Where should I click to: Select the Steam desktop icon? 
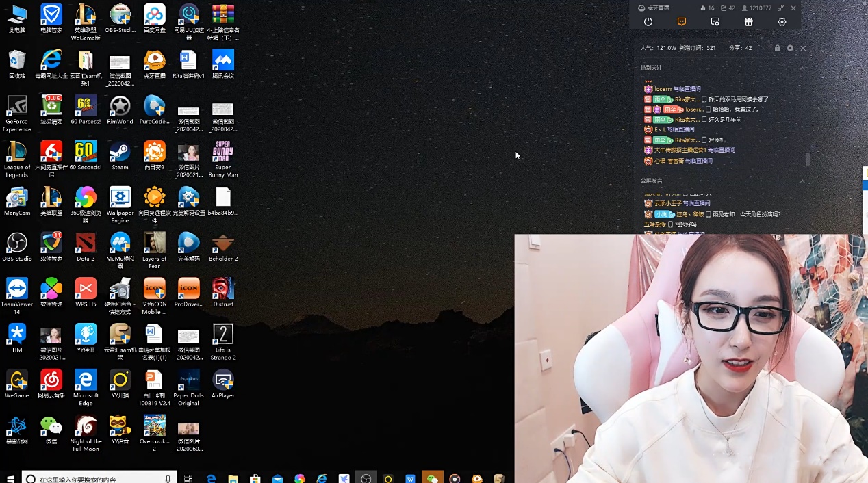pos(120,155)
